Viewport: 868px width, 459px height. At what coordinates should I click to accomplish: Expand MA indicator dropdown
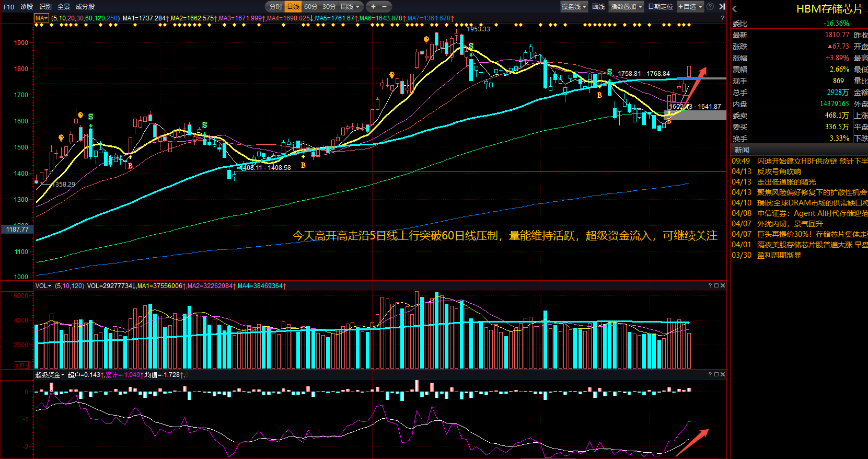coord(41,18)
